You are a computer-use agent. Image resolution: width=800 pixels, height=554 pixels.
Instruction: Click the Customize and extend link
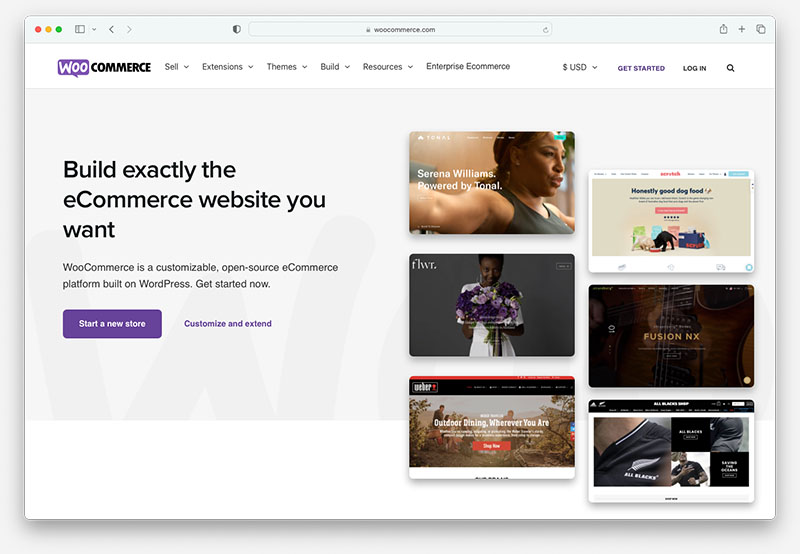(228, 323)
